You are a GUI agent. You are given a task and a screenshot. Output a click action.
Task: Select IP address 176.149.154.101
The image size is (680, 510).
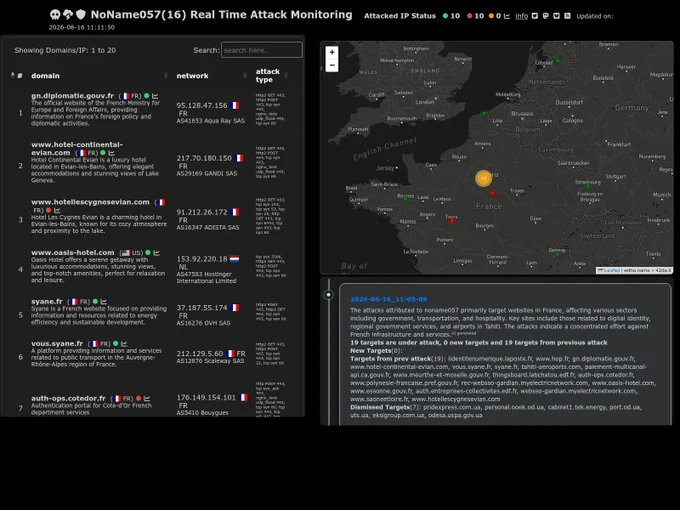(x=206, y=397)
